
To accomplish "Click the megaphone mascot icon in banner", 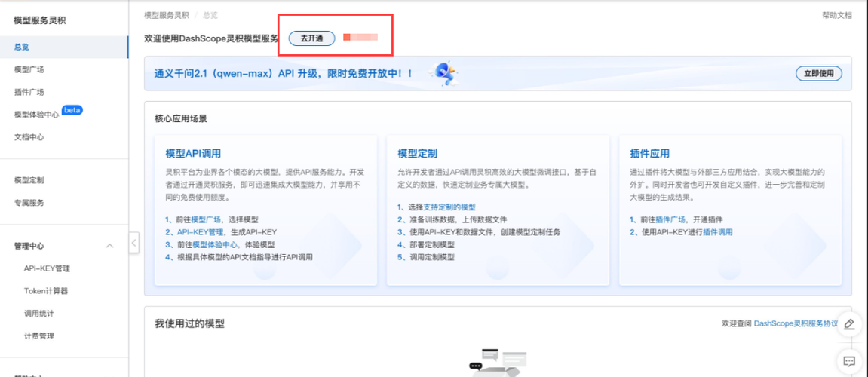I will click(446, 72).
